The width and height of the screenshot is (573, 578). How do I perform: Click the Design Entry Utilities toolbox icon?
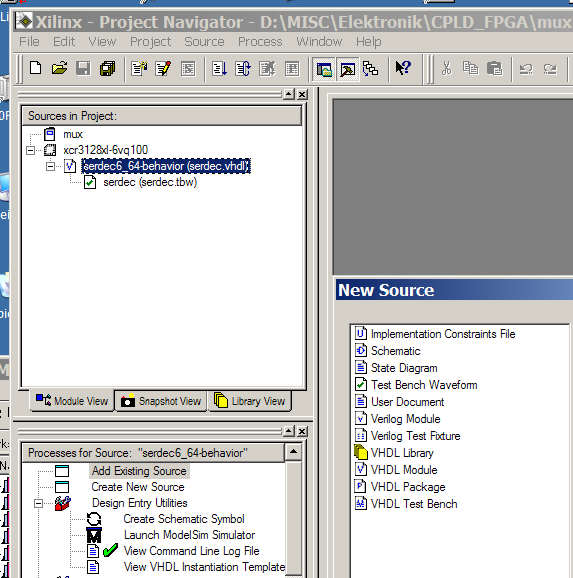(x=63, y=503)
